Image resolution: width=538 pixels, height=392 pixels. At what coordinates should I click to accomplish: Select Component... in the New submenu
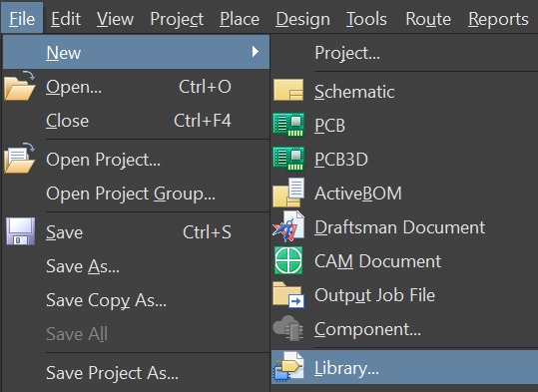point(404,329)
